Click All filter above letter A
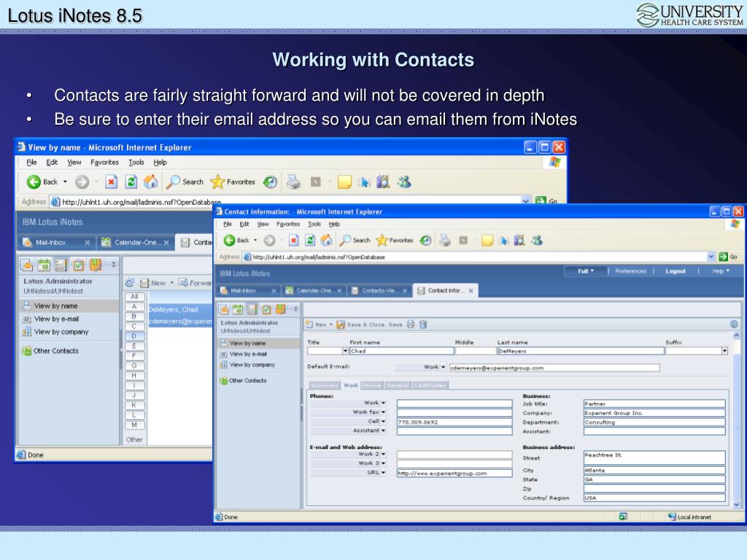 [x=134, y=297]
